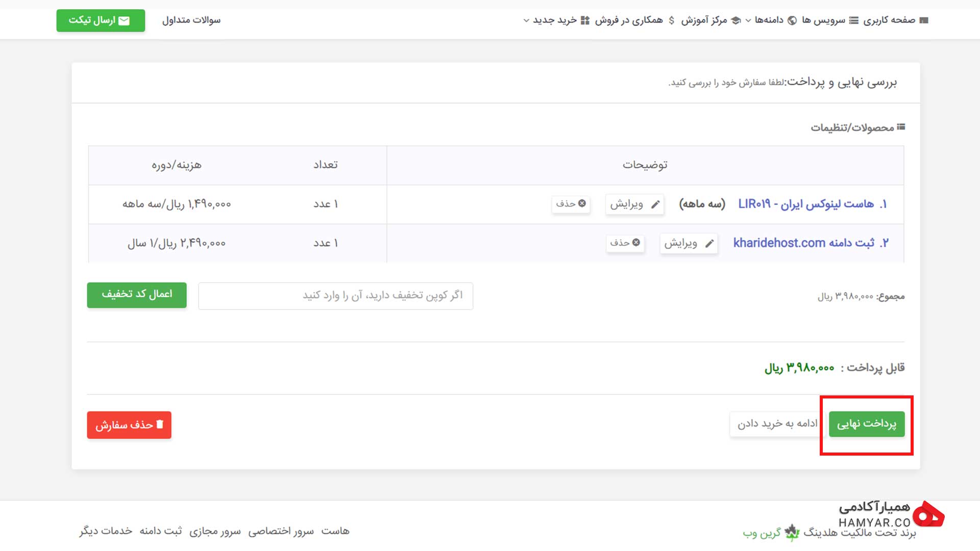Open footer link هاست

pos(335,531)
